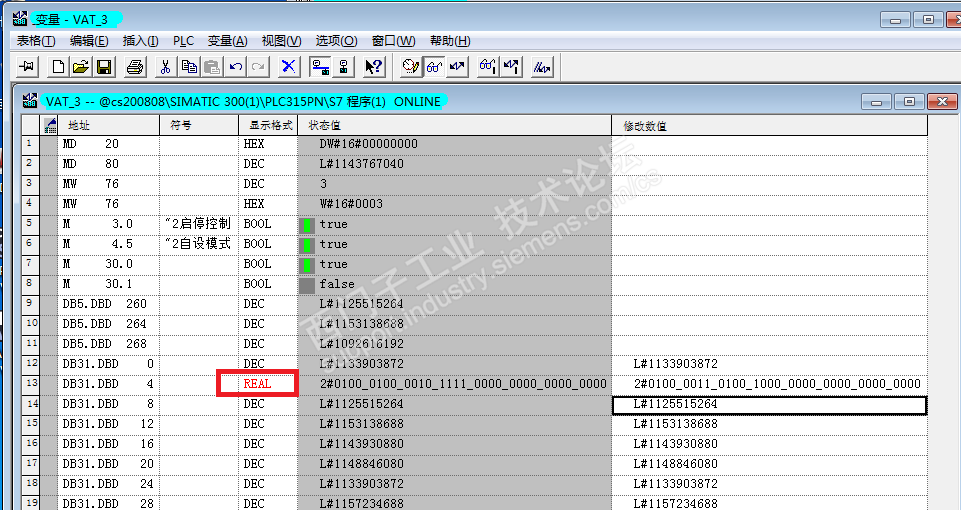The width and height of the screenshot is (961, 510).
Task: Click status value W#16#0003
Action: (x=351, y=204)
